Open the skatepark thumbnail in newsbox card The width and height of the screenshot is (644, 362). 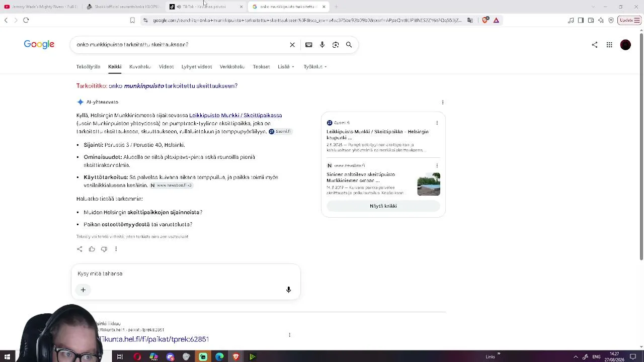click(429, 184)
